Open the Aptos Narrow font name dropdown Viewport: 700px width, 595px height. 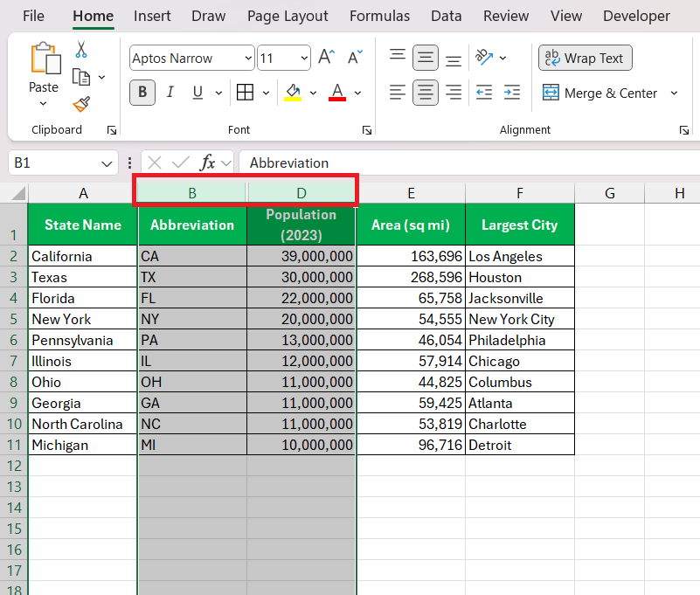[x=249, y=58]
